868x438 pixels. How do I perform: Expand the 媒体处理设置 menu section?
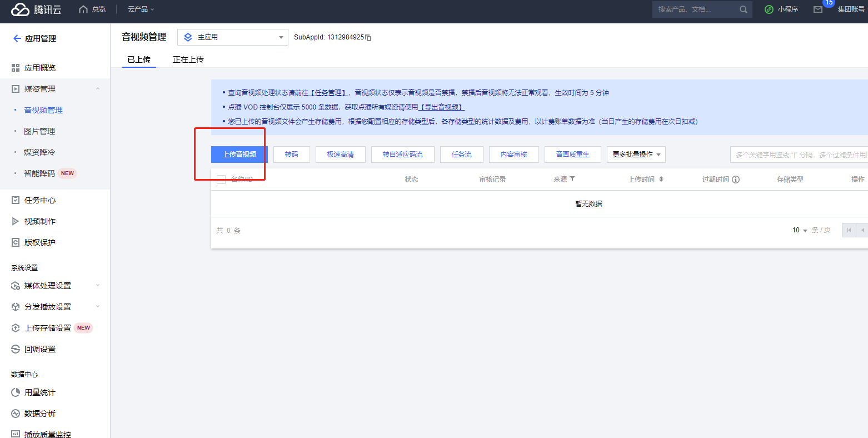tap(55, 286)
